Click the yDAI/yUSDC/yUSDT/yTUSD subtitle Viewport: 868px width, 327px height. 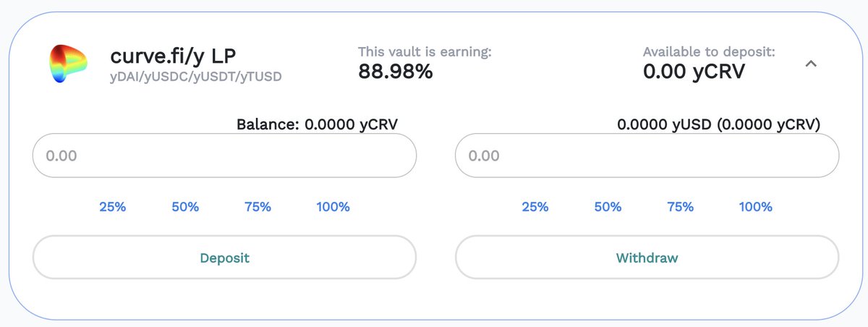[x=196, y=77]
